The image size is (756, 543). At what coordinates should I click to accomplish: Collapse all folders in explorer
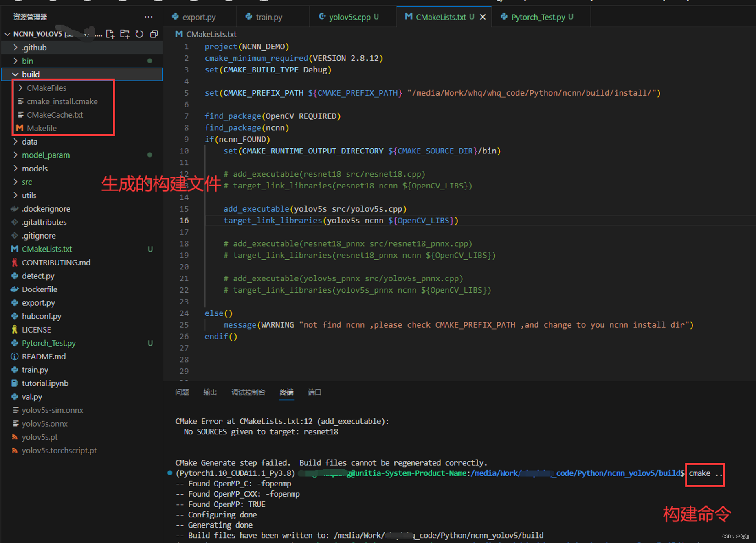(x=154, y=34)
